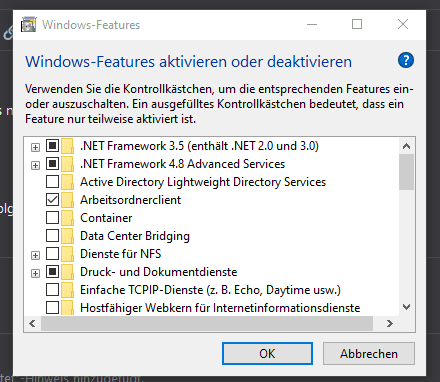This screenshot has width=440, height=382.
Task: Click folder icon of .NET Framework 4.8
Action: [x=67, y=164]
